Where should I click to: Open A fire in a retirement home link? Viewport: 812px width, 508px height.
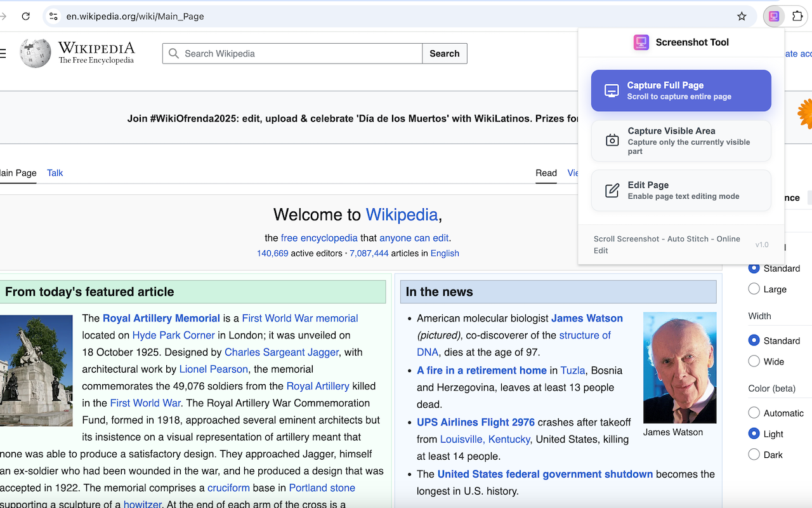click(x=481, y=370)
